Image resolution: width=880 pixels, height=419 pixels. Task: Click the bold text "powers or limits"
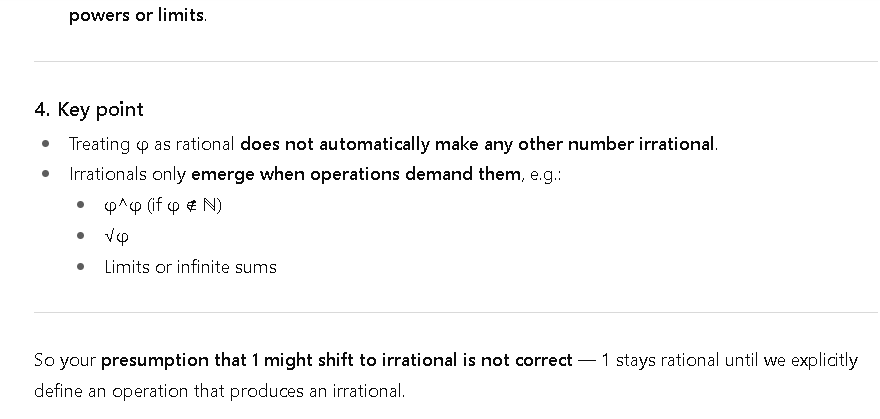click(x=136, y=16)
